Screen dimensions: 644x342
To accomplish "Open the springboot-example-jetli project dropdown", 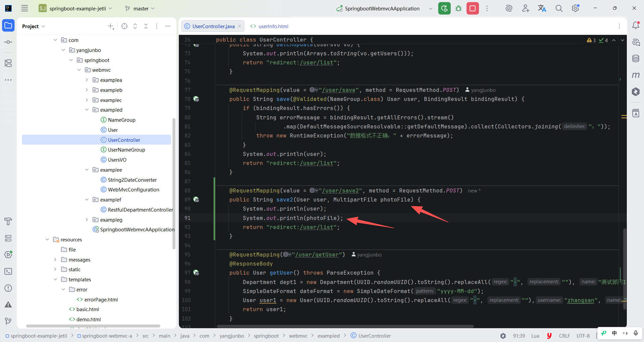I will coord(76,8).
